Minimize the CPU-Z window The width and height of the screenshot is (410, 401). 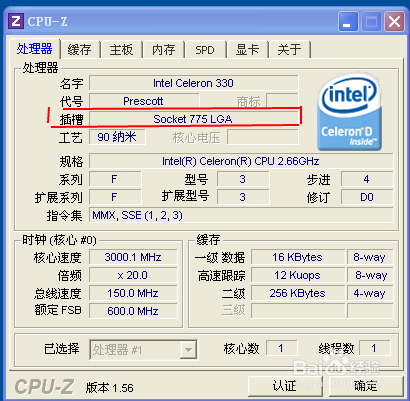348,22
